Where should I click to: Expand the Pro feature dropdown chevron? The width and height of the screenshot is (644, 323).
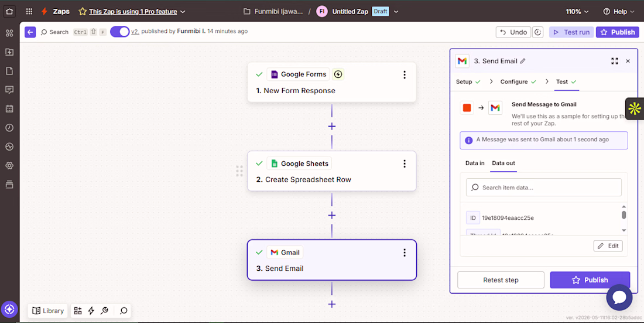[x=183, y=12]
